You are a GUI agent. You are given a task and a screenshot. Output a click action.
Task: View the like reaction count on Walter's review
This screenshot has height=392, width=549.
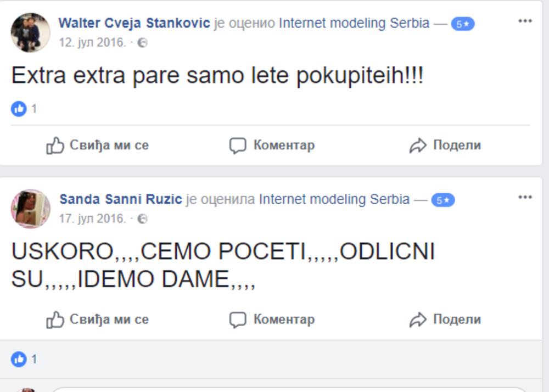pyautogui.click(x=24, y=109)
